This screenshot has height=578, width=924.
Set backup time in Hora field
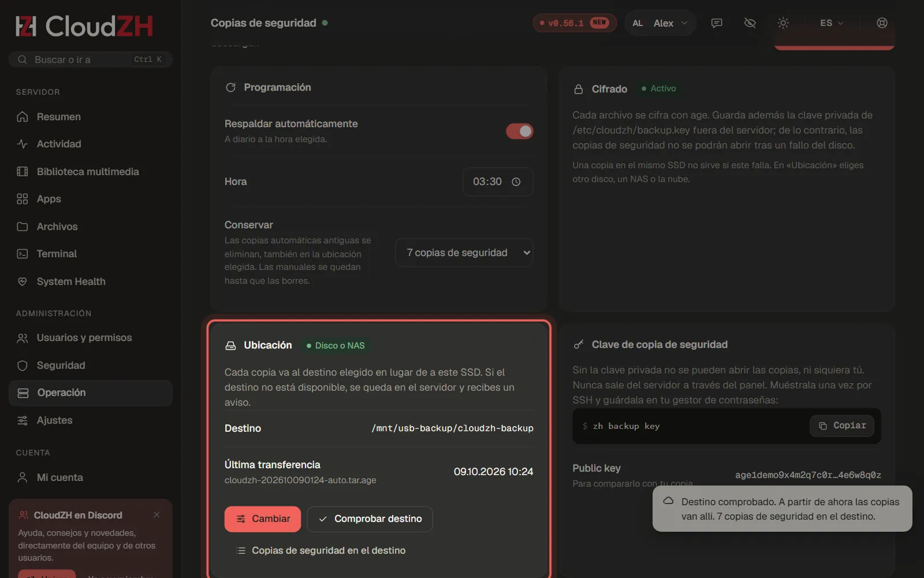pos(498,181)
